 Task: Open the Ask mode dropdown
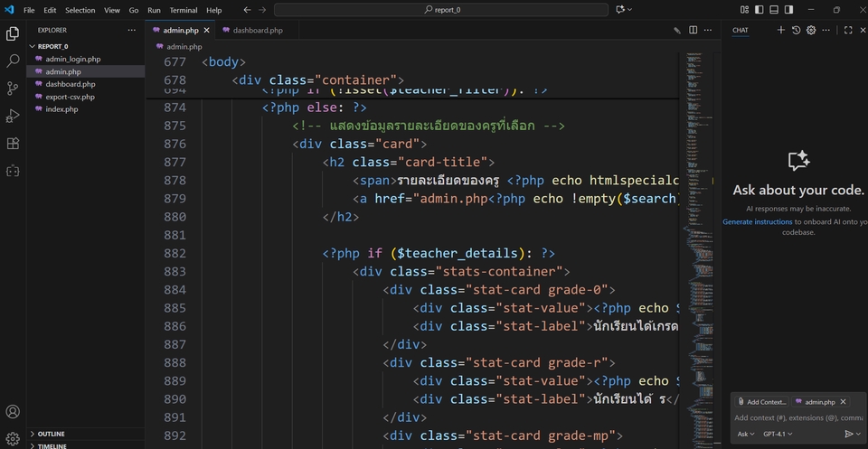click(746, 434)
